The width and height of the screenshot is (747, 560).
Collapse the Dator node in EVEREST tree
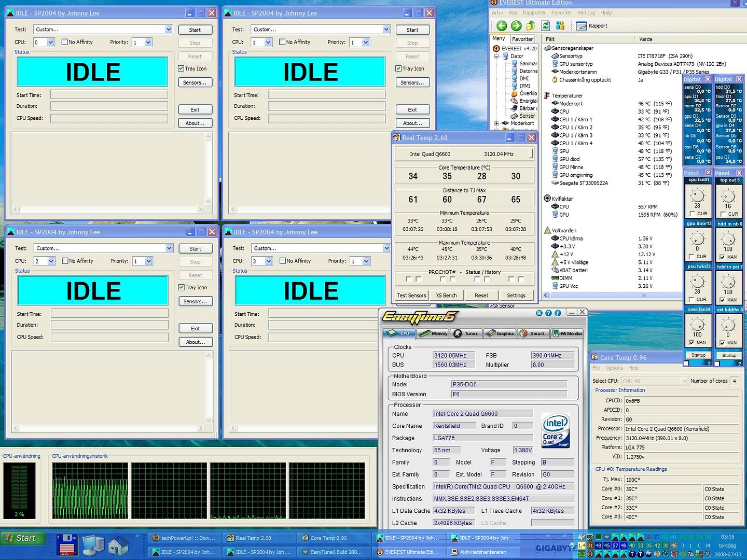(x=496, y=56)
